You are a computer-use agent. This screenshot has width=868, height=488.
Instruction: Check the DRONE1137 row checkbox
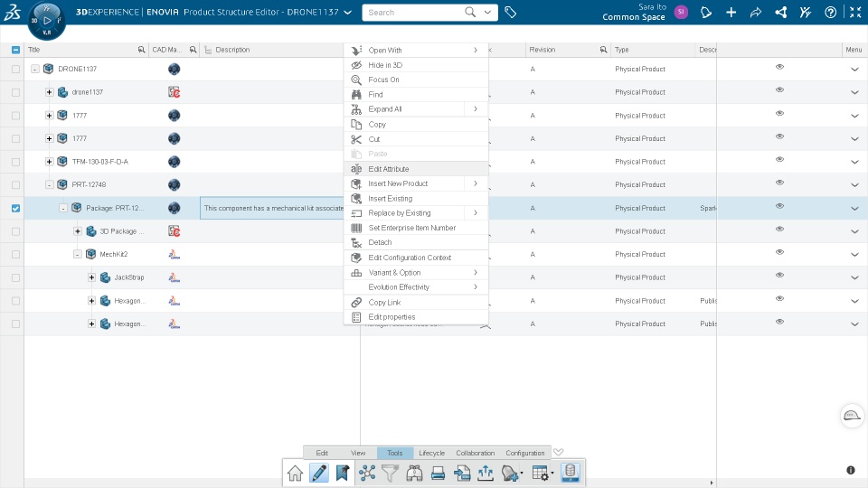coord(15,70)
